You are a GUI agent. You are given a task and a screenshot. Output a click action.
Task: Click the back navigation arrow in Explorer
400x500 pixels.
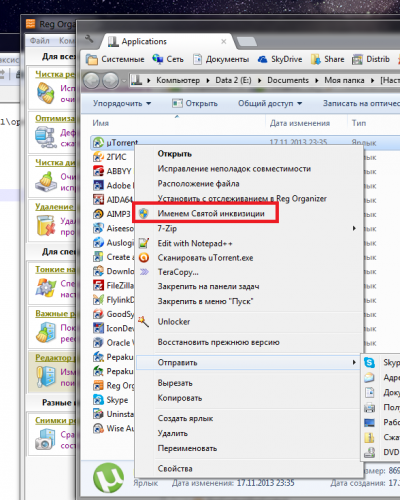[91, 80]
